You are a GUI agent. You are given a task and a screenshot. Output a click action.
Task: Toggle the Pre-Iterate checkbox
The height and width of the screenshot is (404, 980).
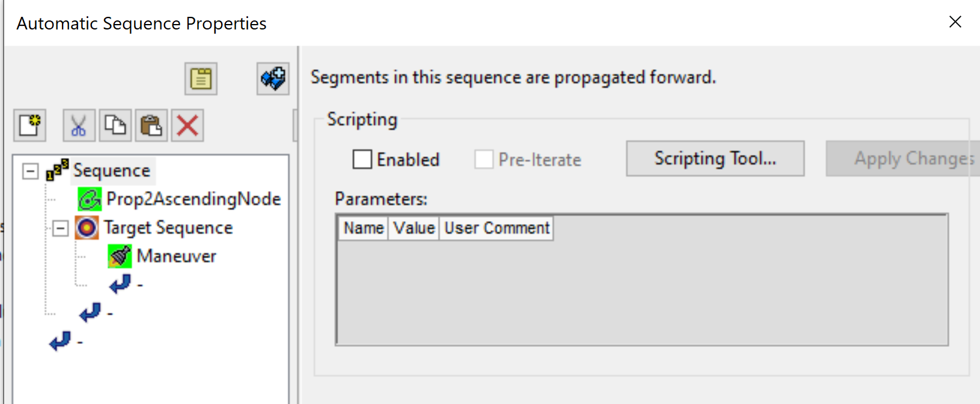point(484,159)
